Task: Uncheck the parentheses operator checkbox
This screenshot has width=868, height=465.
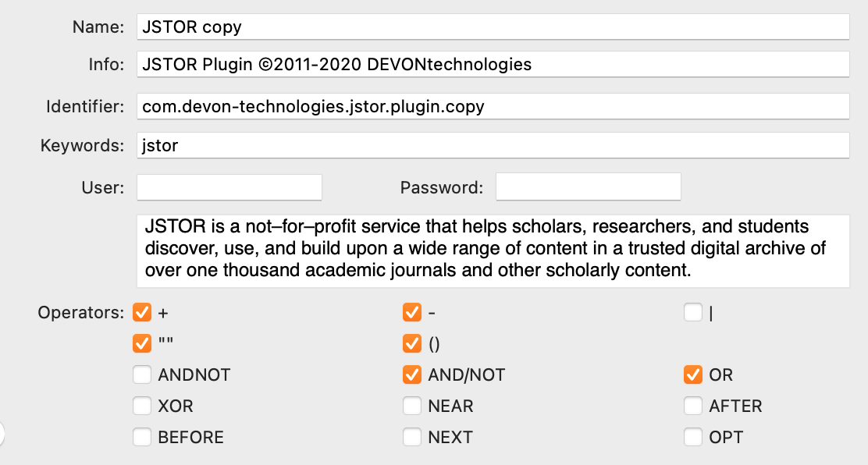Action: pyautogui.click(x=412, y=343)
